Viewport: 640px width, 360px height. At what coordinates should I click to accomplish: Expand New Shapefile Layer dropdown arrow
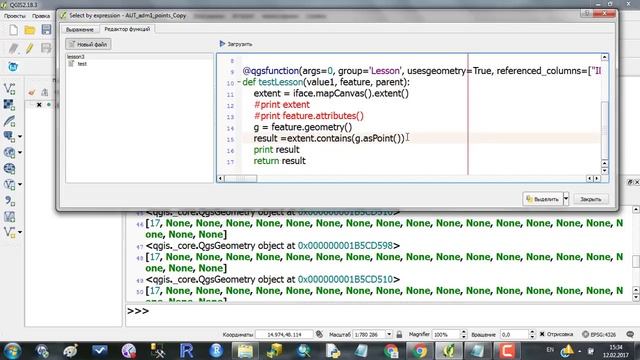[20, 232]
